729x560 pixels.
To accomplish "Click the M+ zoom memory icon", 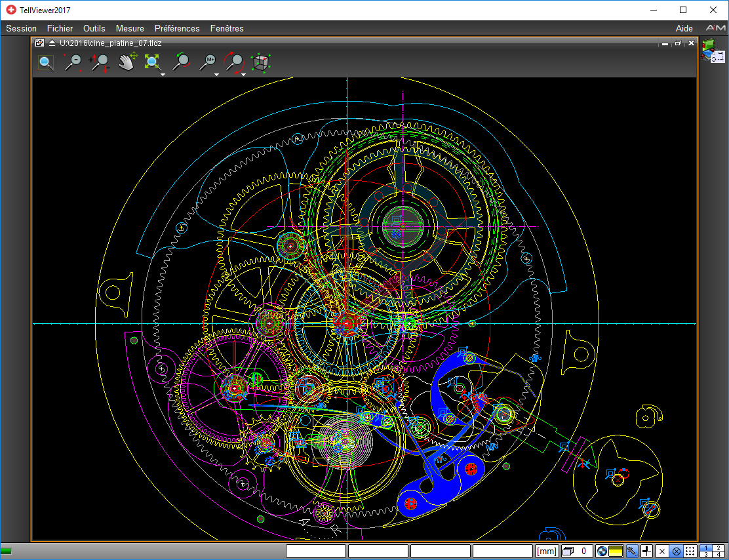I will [208, 62].
